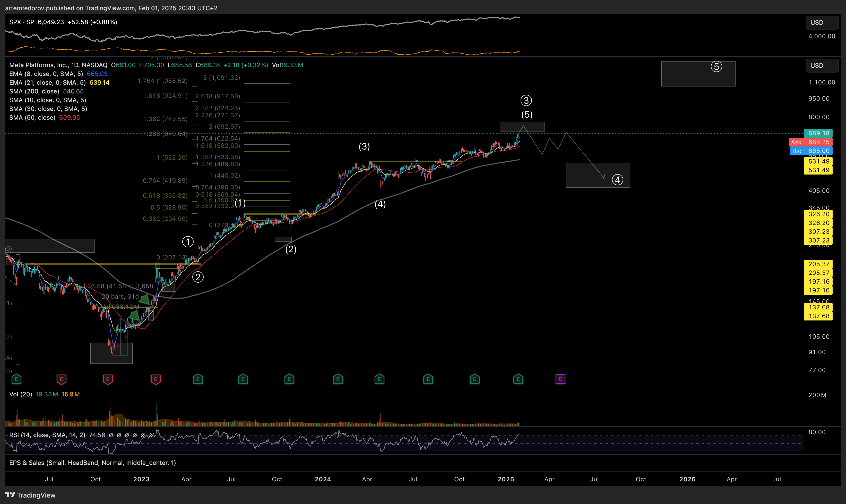Click the 2025 label on the time axis
The width and height of the screenshot is (846, 504).
pyautogui.click(x=506, y=479)
